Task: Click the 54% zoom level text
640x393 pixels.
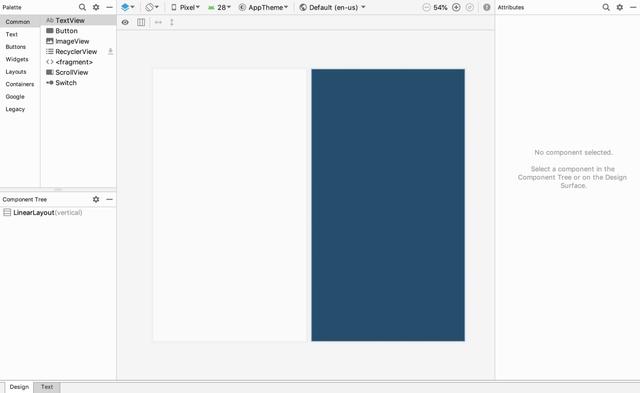Action: pyautogui.click(x=440, y=7)
